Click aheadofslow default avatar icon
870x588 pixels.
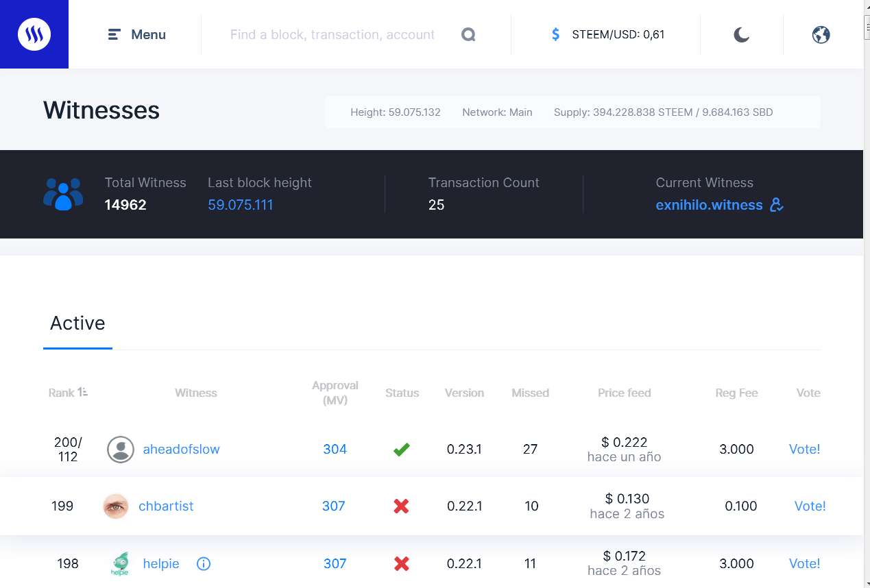(x=121, y=450)
